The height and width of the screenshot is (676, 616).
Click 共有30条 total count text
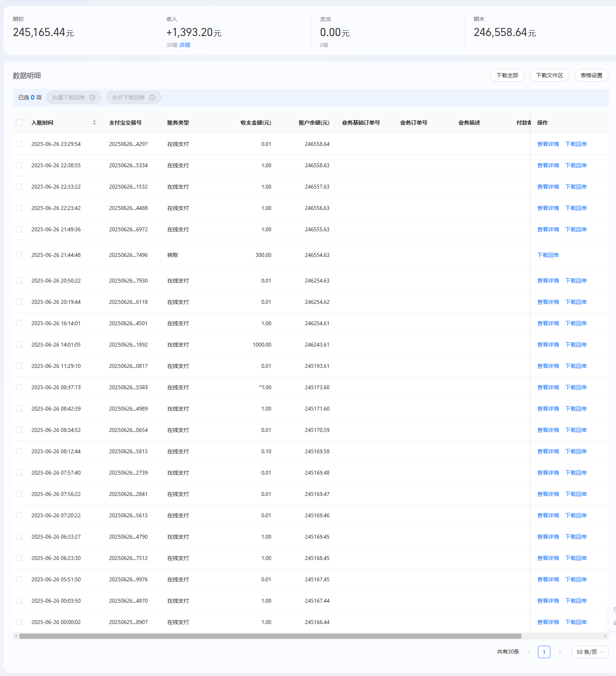click(x=508, y=652)
